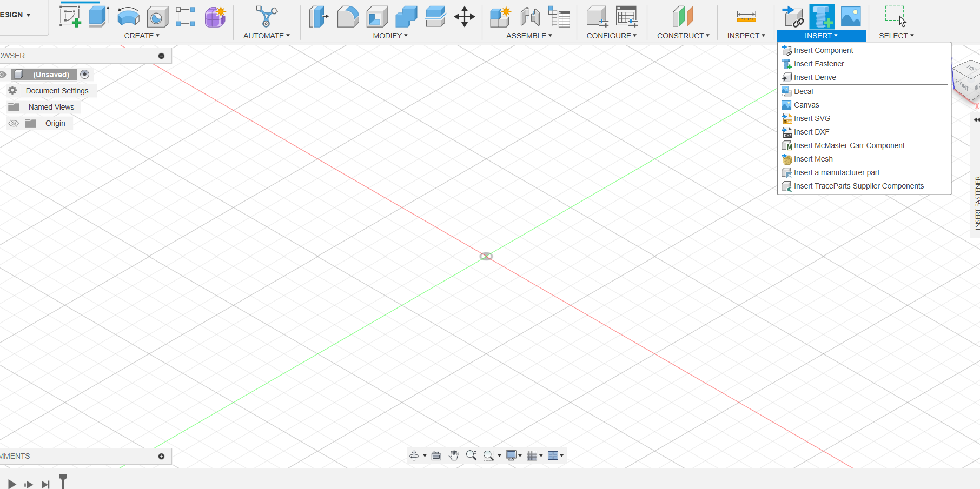This screenshot has width=980, height=489.
Task: Open the MODIFY dropdown menu
Action: coord(390,36)
